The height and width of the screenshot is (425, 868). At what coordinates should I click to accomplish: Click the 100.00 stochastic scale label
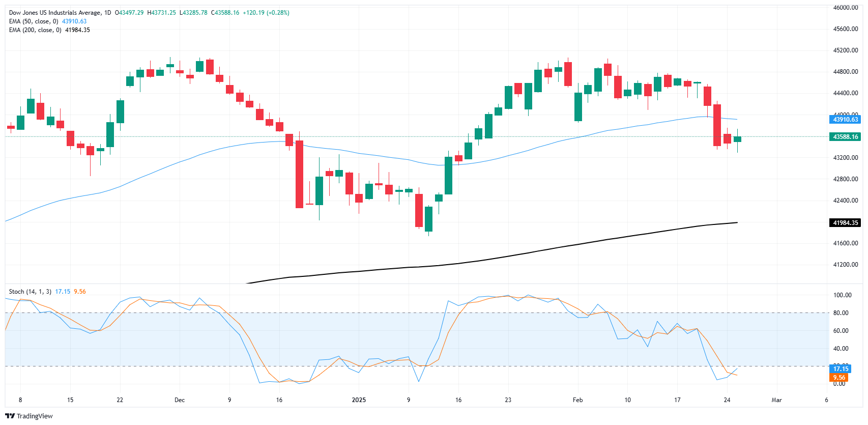(842, 295)
